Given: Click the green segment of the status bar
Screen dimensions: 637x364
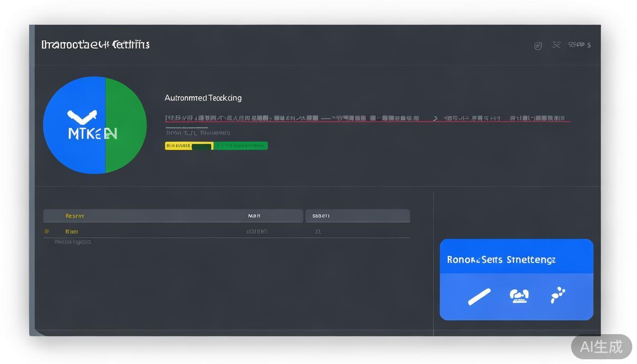Looking at the screenshot, I should click(x=241, y=146).
